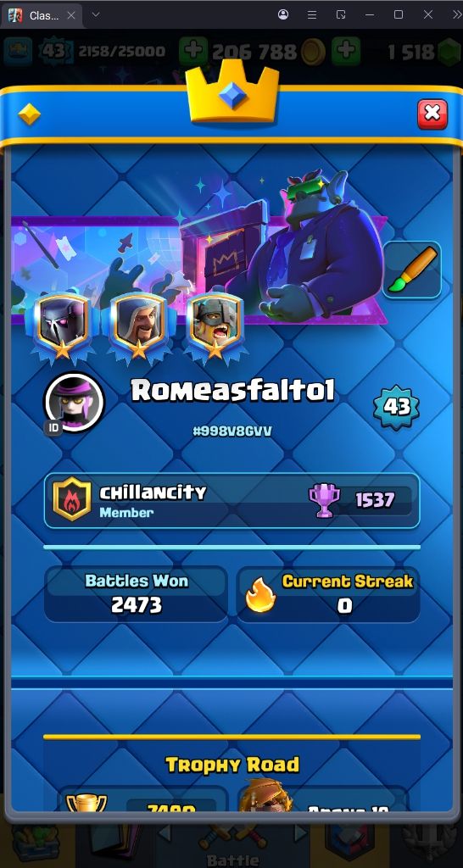Click the Chillancity clan shield emblem
This screenshot has height=868, width=463.
click(72, 500)
